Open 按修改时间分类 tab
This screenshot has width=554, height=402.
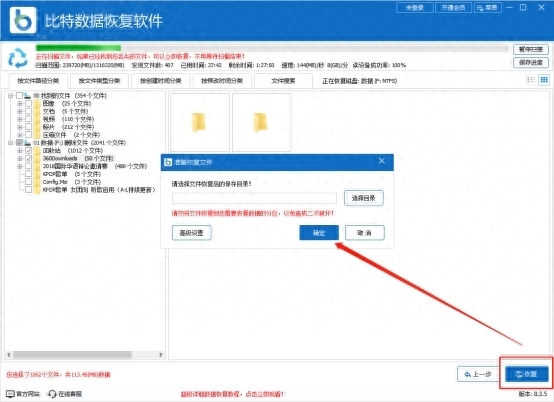point(222,81)
